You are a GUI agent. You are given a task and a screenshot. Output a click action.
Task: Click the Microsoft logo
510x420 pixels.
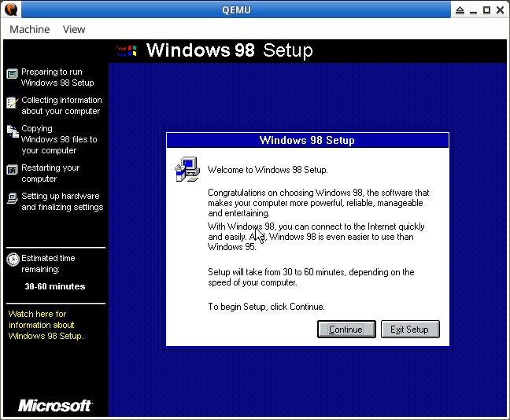[x=55, y=406]
